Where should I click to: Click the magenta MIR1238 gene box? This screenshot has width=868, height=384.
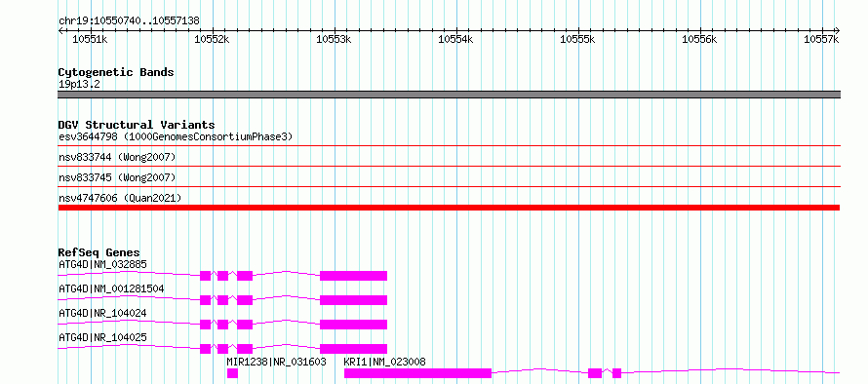click(x=232, y=373)
